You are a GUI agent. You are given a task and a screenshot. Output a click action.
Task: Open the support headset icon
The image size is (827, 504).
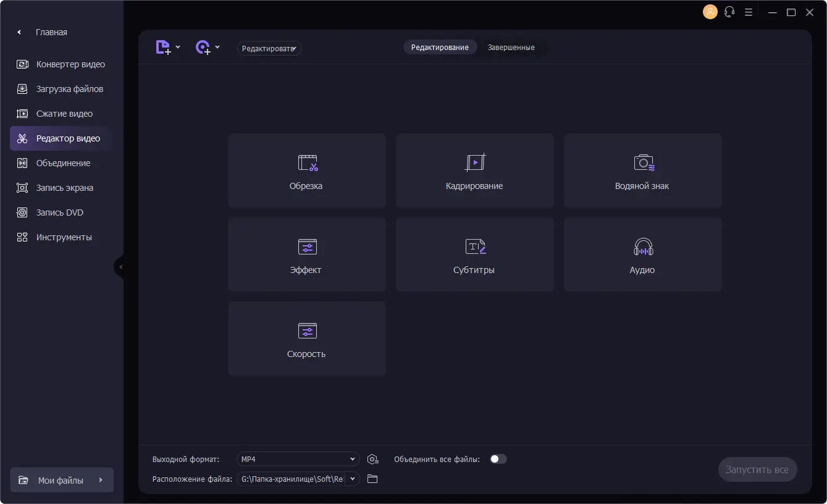pos(729,12)
